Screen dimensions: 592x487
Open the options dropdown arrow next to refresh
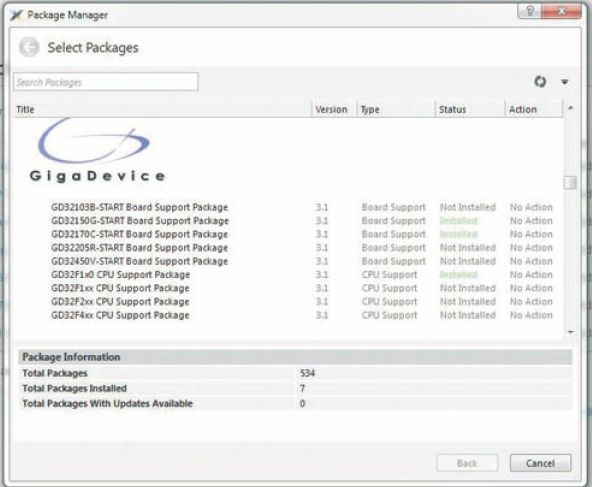click(565, 82)
